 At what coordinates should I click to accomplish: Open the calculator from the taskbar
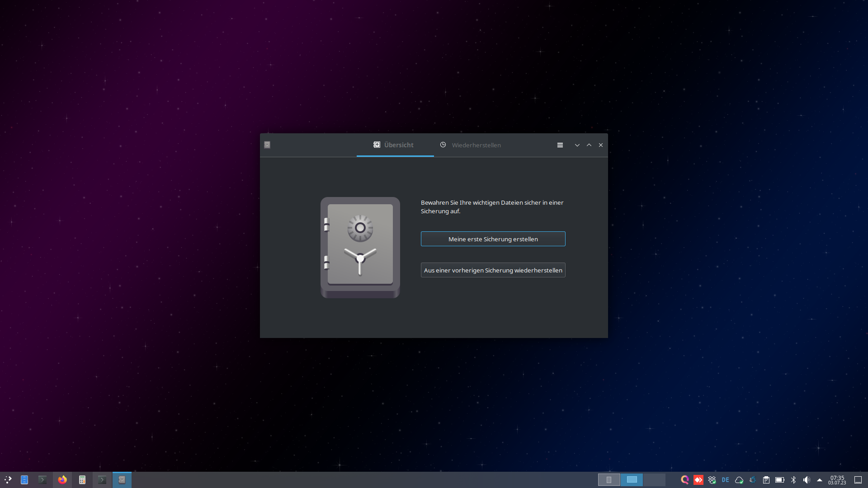[82, 480]
